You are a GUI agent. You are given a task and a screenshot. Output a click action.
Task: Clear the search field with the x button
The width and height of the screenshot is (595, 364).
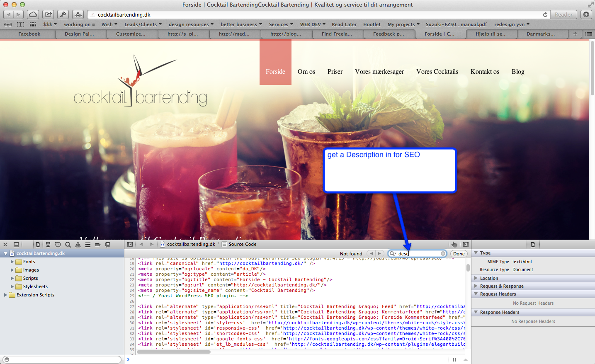pyautogui.click(x=443, y=254)
